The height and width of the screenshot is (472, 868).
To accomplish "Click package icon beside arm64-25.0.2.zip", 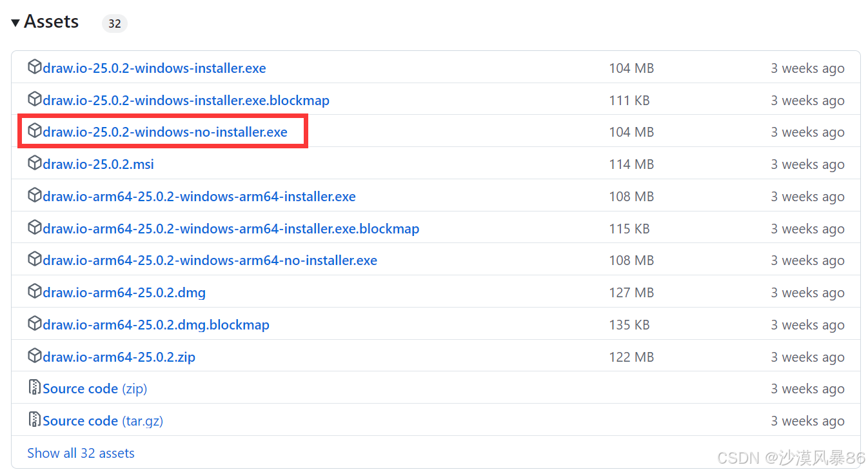I will pyautogui.click(x=34, y=356).
